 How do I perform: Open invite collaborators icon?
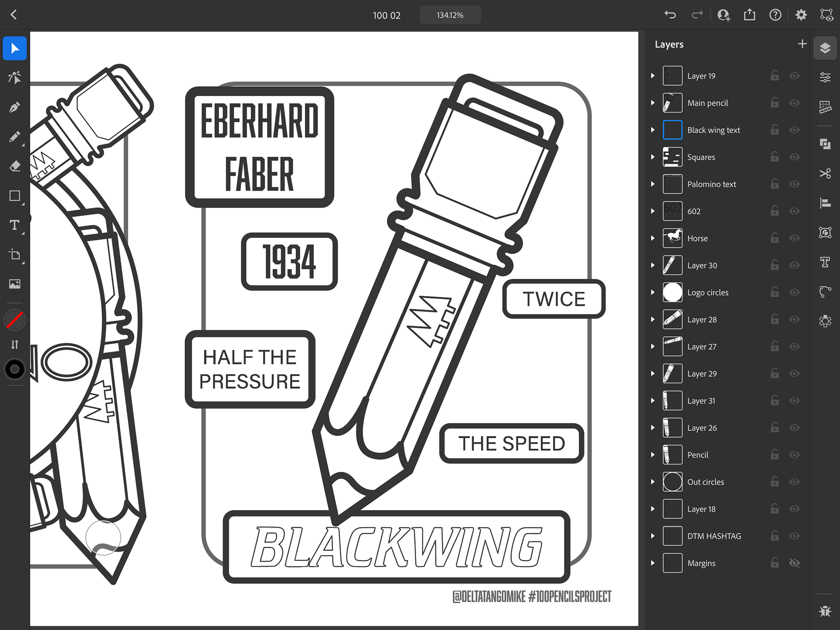tap(724, 15)
